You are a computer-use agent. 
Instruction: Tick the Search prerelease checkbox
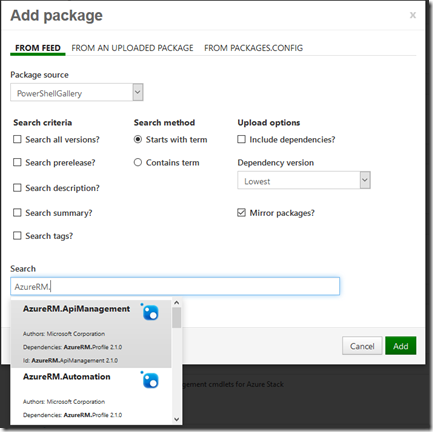coord(17,162)
